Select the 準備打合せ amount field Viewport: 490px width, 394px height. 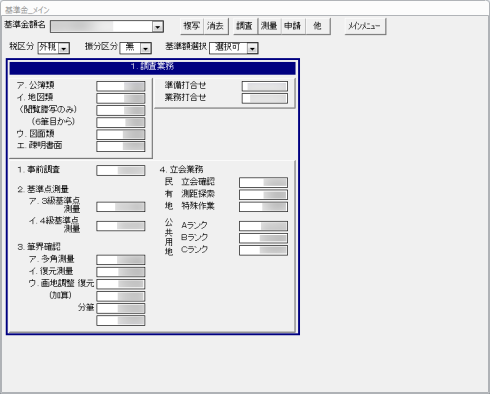(265, 86)
